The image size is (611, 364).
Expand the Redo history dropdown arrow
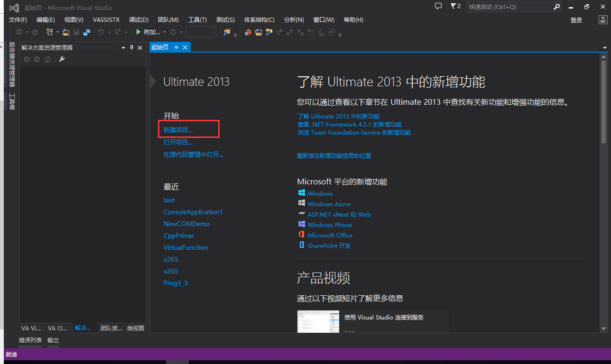(126, 32)
